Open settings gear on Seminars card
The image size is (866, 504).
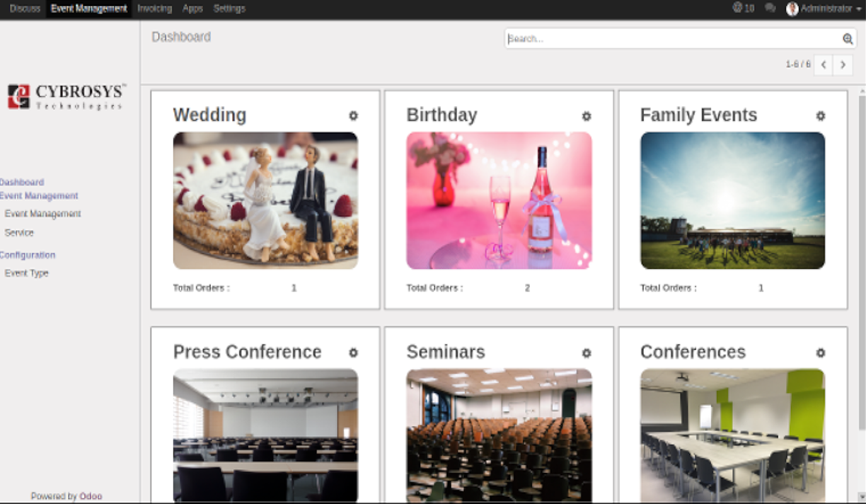[586, 353]
